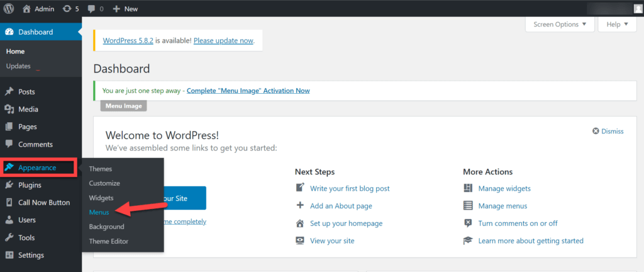Click the Plugins plug icon

tap(9, 185)
